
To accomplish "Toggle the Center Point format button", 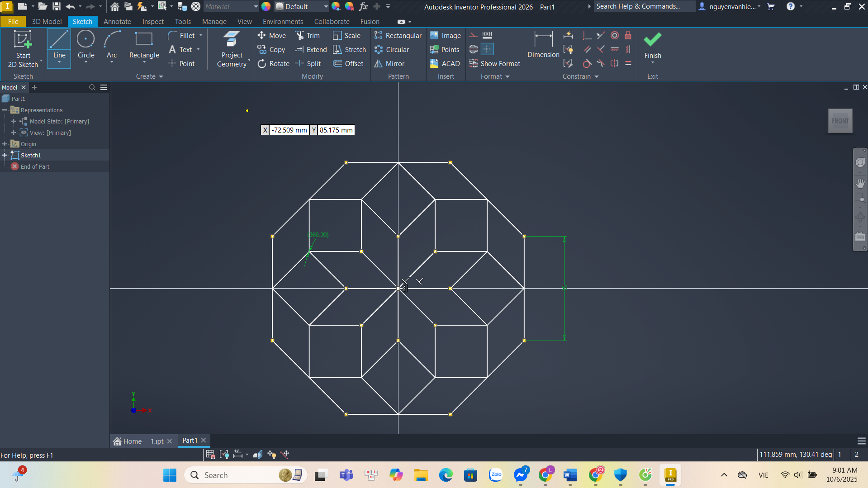I will 487,49.
